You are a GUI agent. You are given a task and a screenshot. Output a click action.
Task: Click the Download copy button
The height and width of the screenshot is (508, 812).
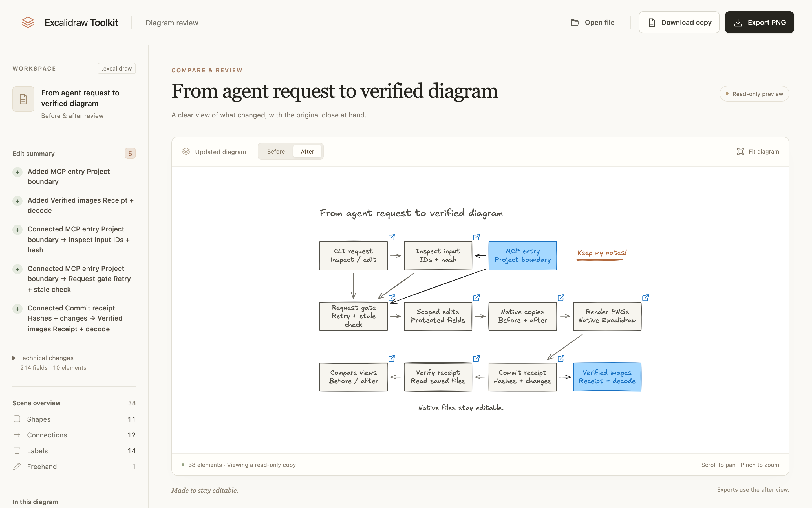coord(679,23)
